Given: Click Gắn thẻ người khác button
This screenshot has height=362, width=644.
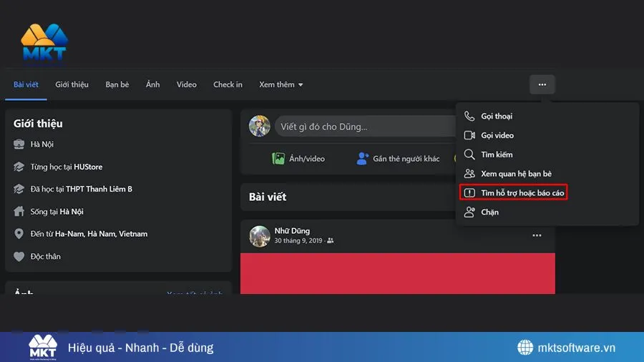Looking at the screenshot, I should [398, 158].
